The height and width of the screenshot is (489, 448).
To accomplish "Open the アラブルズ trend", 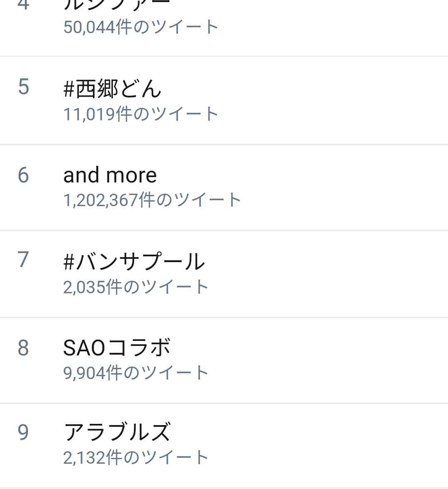I will click(x=117, y=432).
